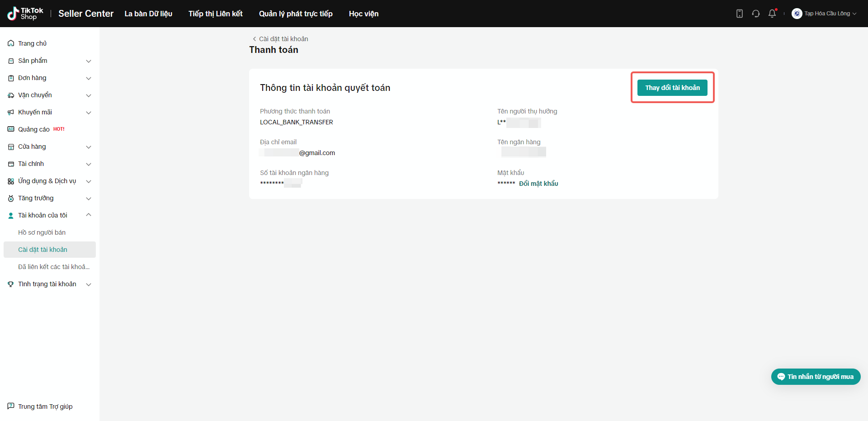Click the Đổi mật khẩu link
Viewport: 868px width, 421px height.
point(538,184)
